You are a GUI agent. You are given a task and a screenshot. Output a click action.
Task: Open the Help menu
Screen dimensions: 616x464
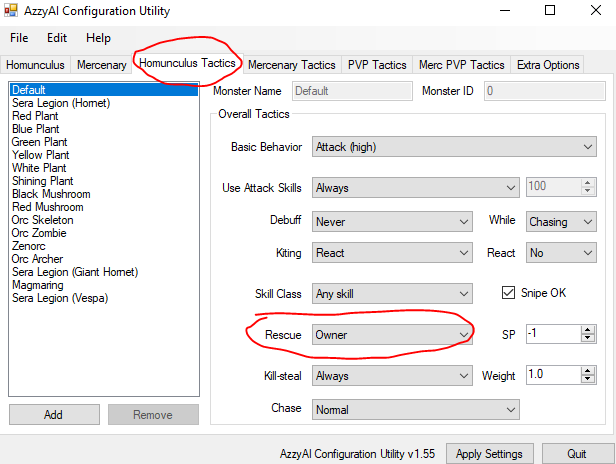pos(98,38)
